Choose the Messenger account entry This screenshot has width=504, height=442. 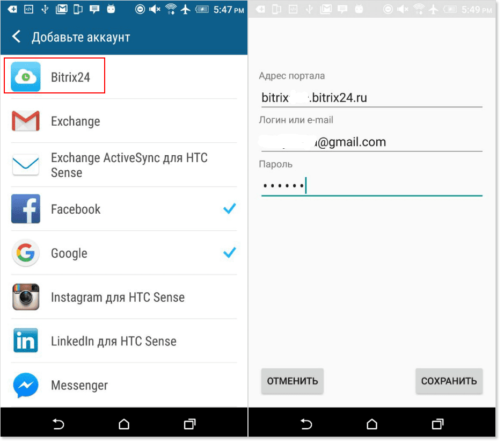click(x=124, y=385)
